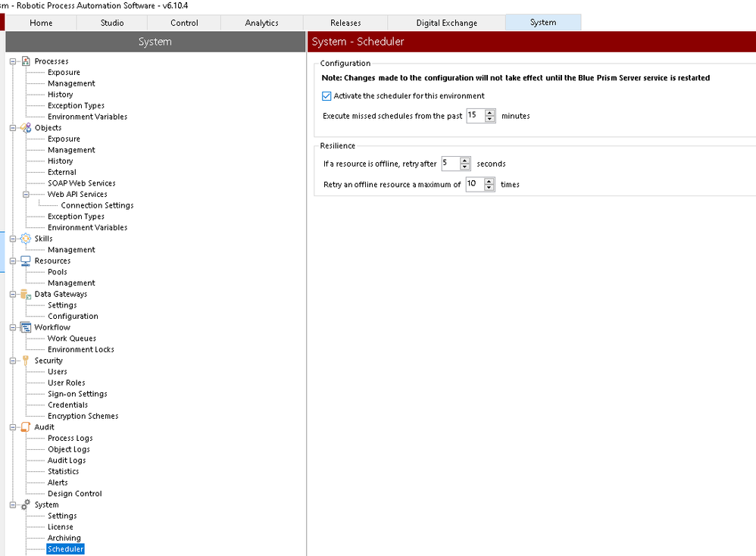The image size is (756, 556).
Task: Open Users under Security
Action: pos(58,372)
